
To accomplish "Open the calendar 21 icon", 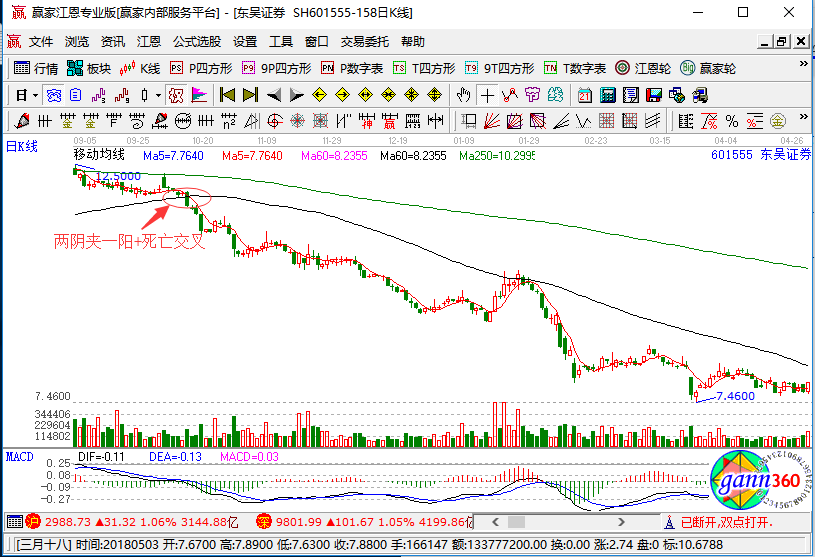I will click(x=585, y=95).
